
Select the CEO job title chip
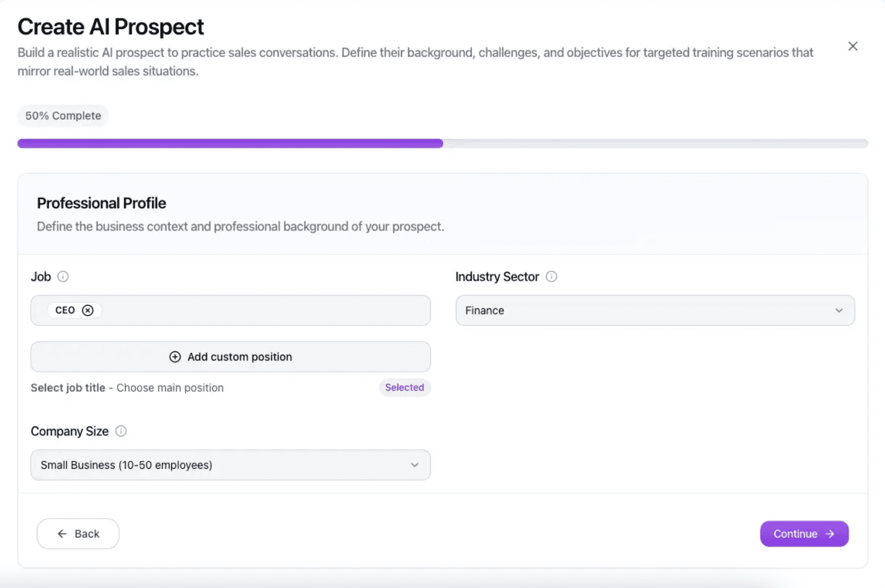point(65,310)
